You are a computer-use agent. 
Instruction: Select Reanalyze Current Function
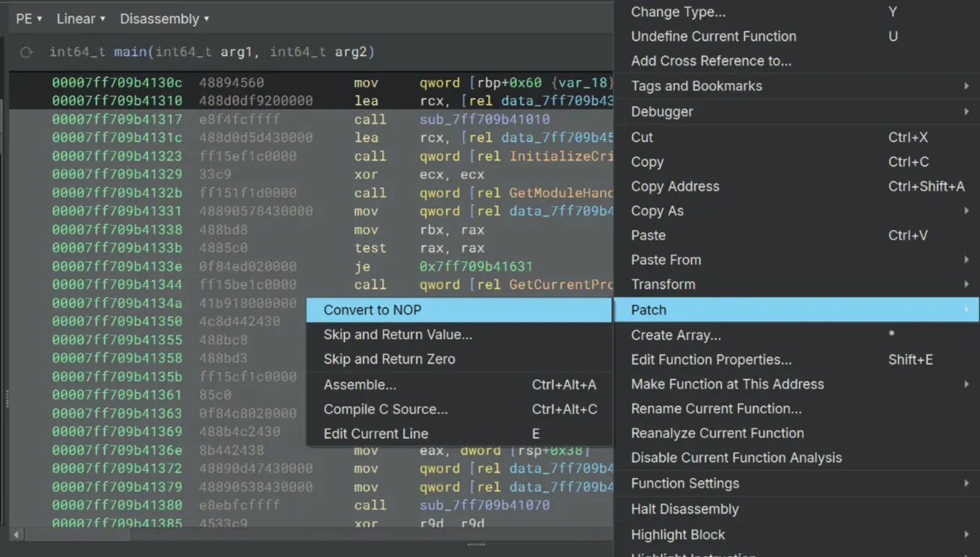pos(717,433)
